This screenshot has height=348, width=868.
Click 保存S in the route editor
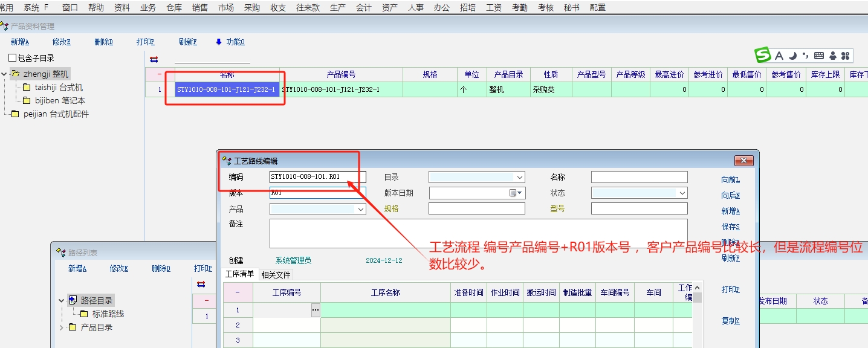pos(730,227)
